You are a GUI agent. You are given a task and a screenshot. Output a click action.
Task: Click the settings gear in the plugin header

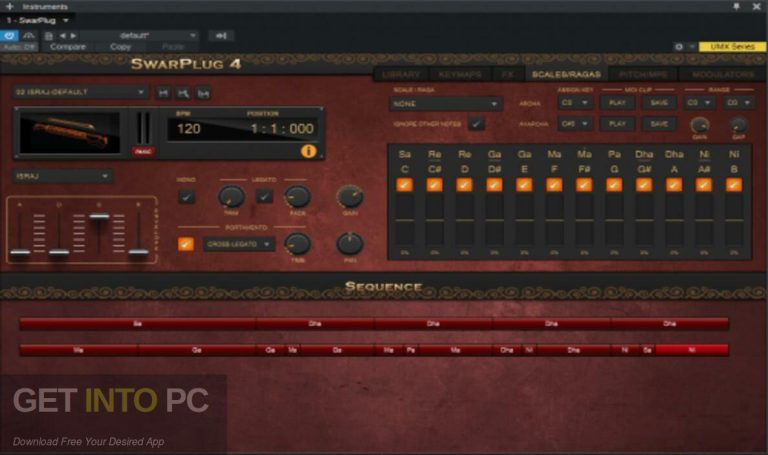pos(679,46)
